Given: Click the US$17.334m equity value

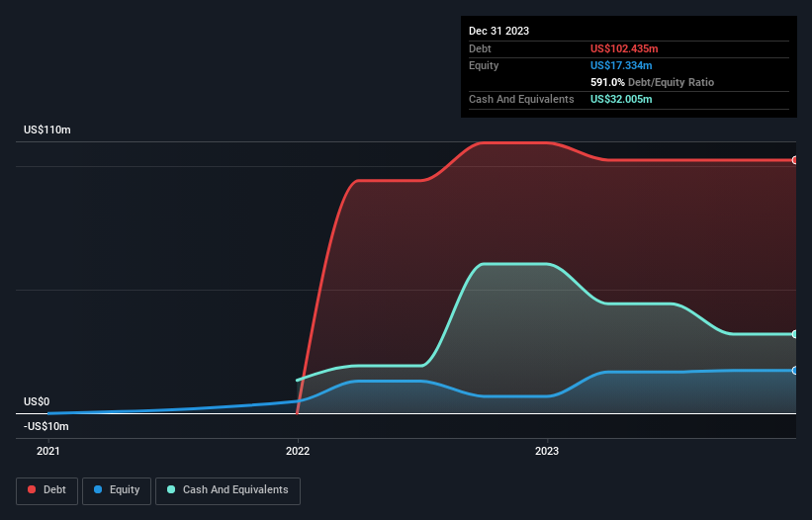Looking at the screenshot, I should (x=621, y=65).
